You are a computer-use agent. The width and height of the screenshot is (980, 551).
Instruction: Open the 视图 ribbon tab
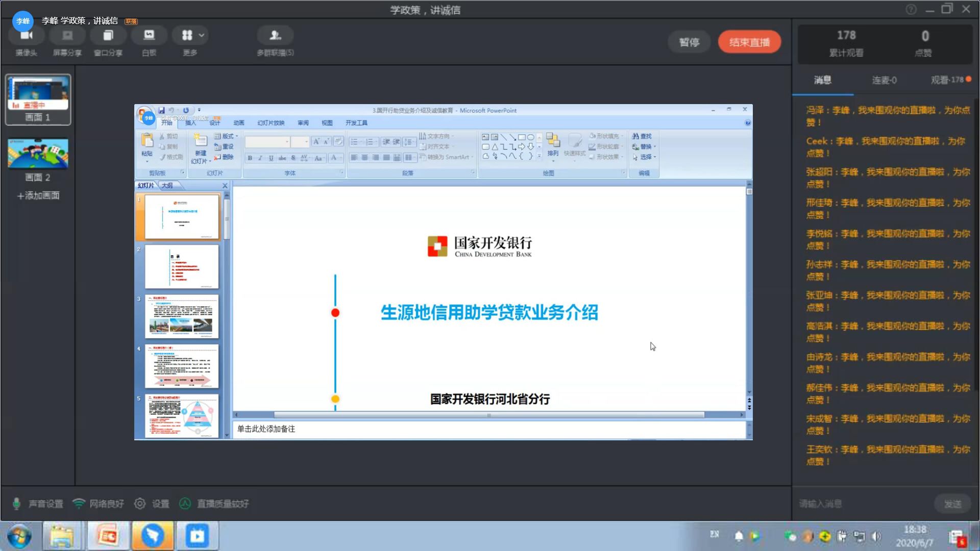click(327, 123)
